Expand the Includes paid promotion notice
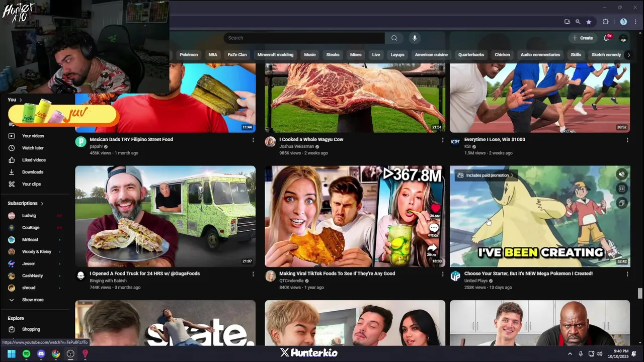This screenshot has width=644, height=362. [485, 175]
